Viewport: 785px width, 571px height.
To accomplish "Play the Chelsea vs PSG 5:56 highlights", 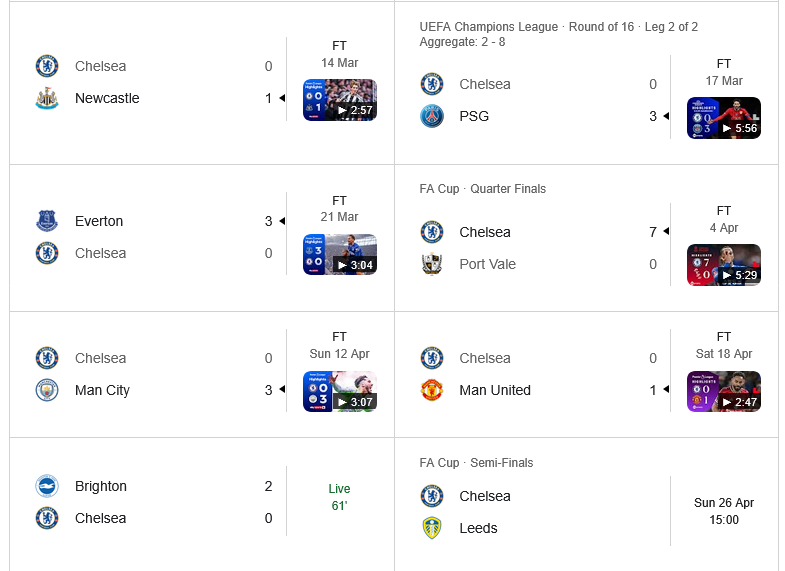I will (x=724, y=118).
